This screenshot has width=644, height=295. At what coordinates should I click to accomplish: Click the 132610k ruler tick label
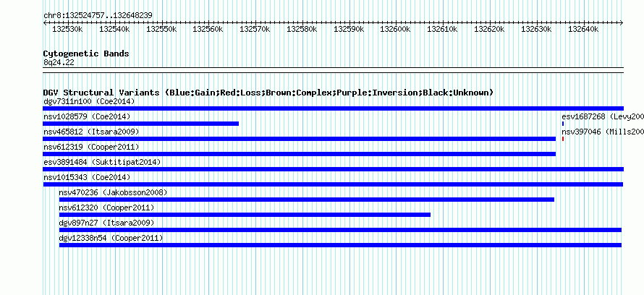point(442,29)
